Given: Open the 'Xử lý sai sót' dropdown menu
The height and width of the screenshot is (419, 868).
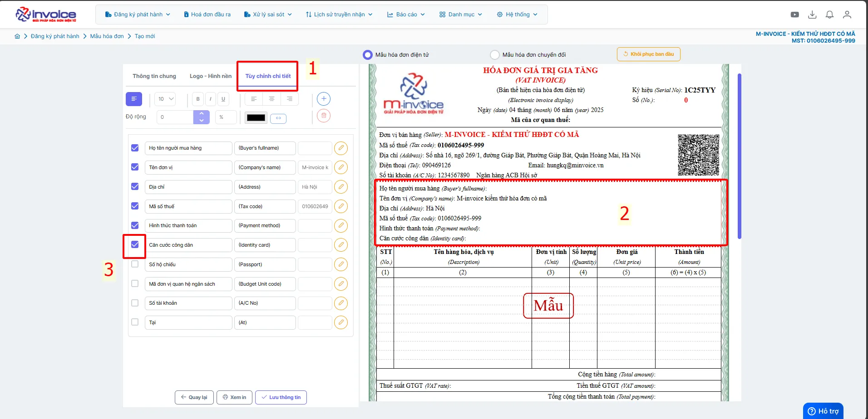Looking at the screenshot, I should click(268, 15).
